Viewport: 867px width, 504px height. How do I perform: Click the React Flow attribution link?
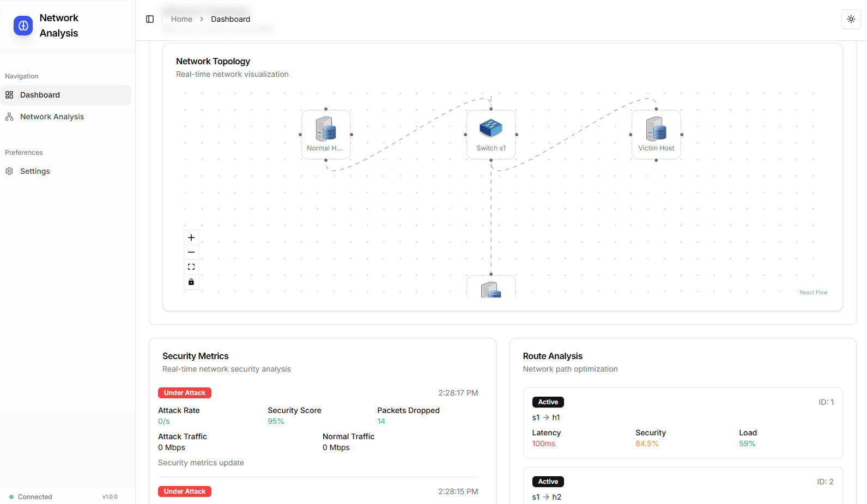point(813,293)
